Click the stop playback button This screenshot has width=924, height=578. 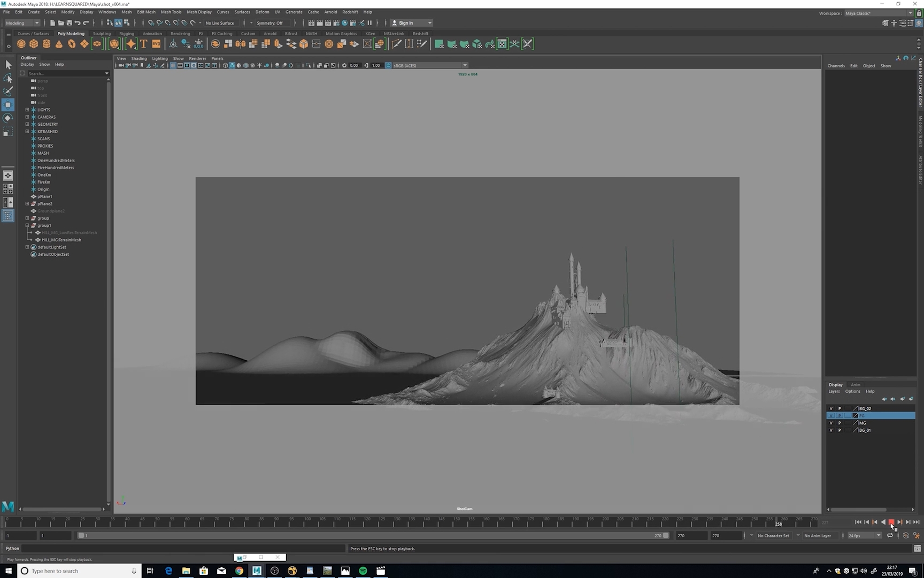[891, 522]
